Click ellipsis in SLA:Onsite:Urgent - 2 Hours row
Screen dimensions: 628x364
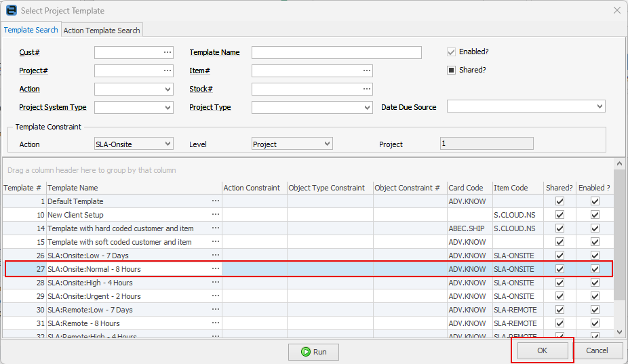point(216,296)
